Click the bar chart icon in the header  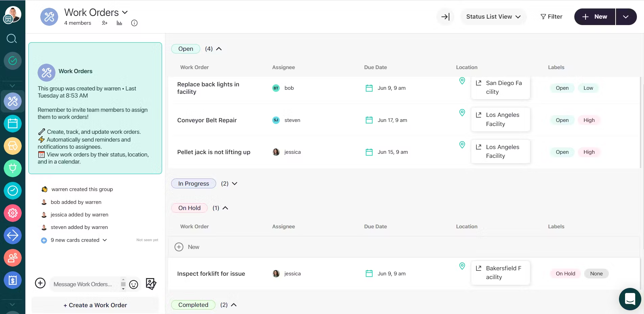(119, 23)
